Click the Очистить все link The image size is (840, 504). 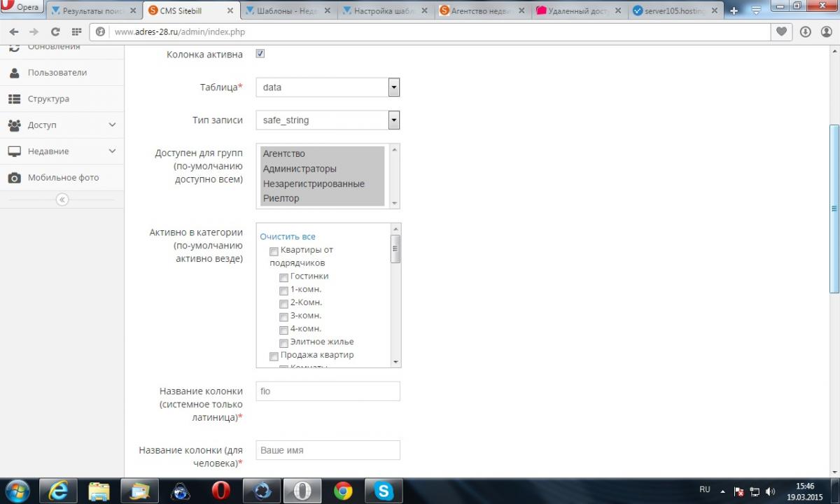point(288,237)
